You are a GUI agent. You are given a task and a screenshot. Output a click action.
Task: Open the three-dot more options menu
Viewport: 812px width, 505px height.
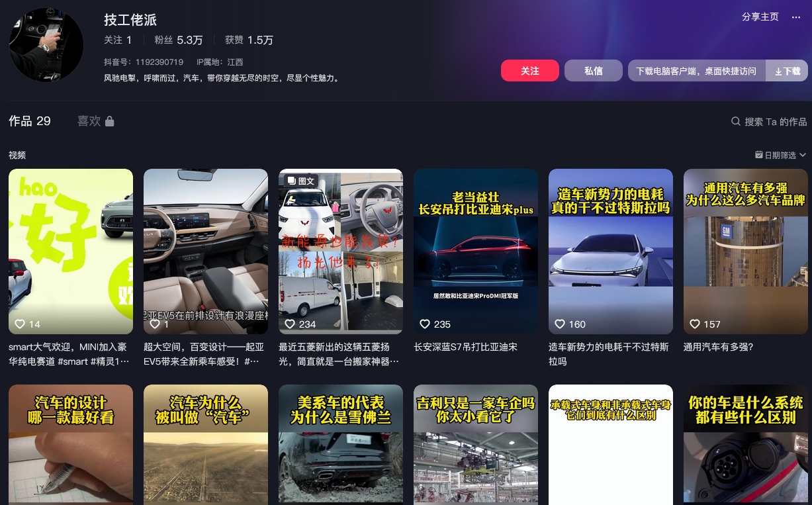(795, 17)
